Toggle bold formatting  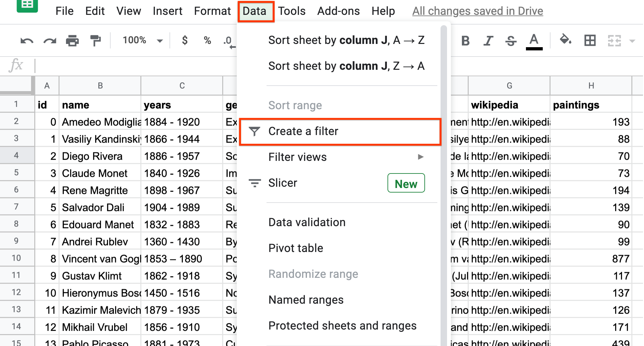pyautogui.click(x=465, y=41)
